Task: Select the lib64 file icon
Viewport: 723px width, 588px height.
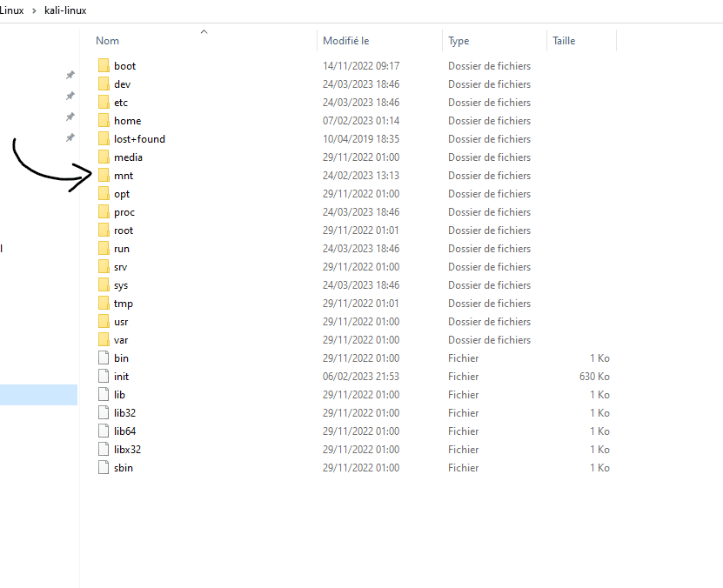Action: coord(104,431)
